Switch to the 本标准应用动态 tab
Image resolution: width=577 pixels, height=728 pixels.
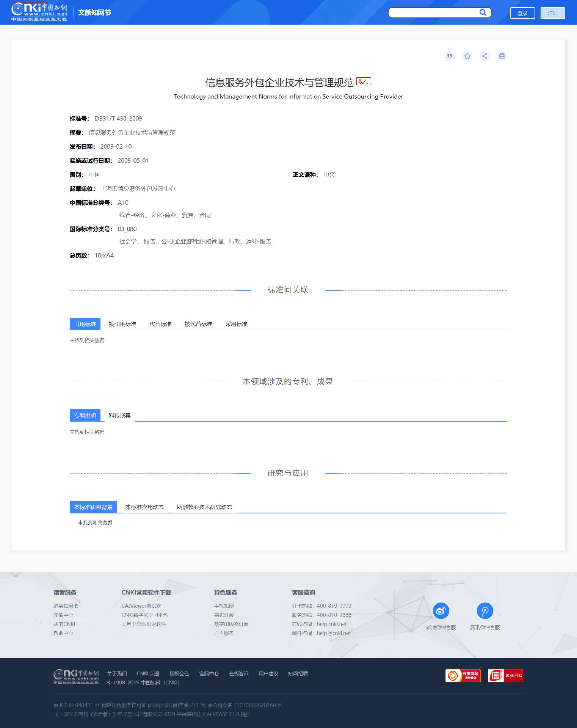point(144,507)
